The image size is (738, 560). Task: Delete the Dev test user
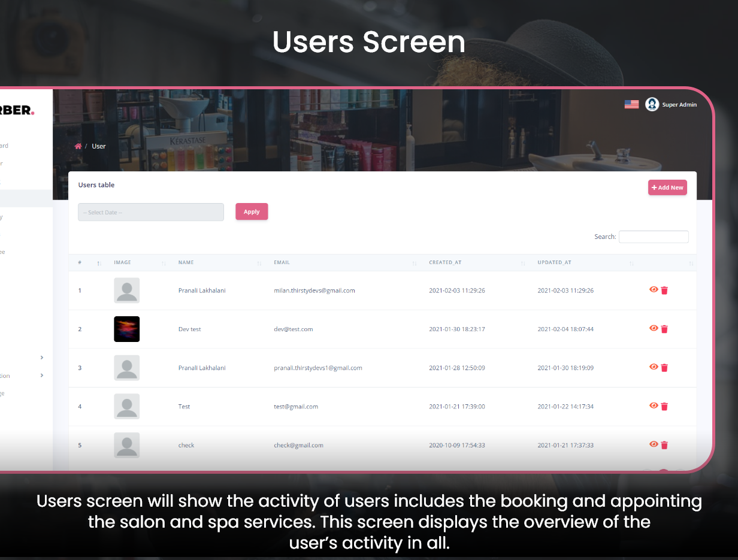pyautogui.click(x=664, y=329)
